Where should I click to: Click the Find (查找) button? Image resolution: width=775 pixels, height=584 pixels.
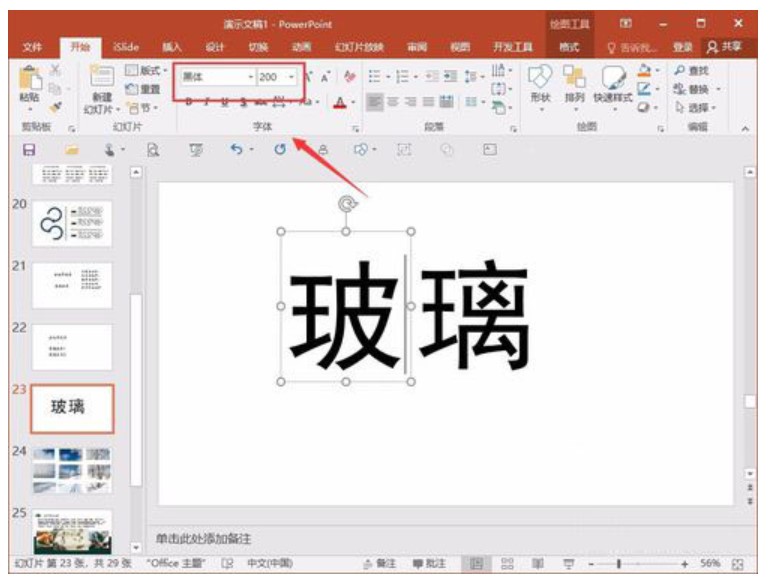click(x=692, y=71)
